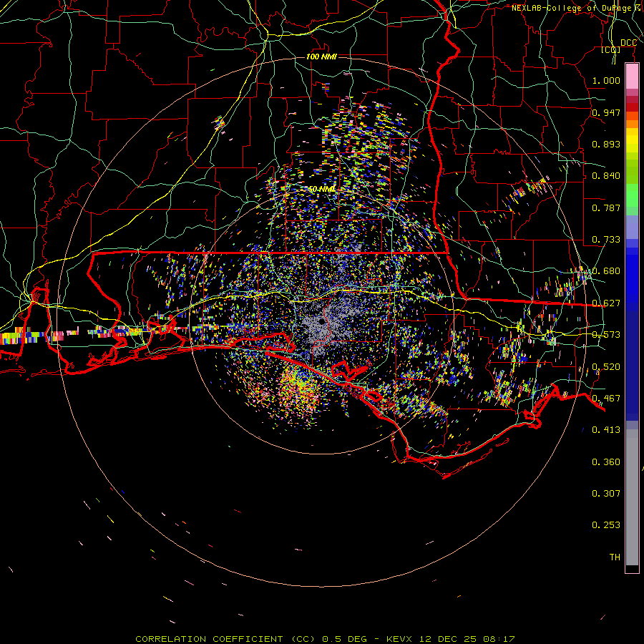The width and height of the screenshot is (644, 644).
Task: Pick the pink swatch at top of color bar
Action: [x=632, y=77]
